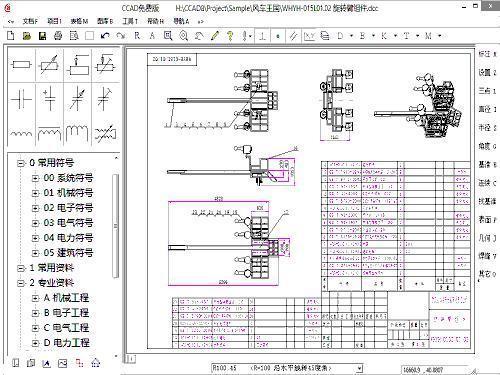The image size is (500, 375).
Task: Click the yellow help question mark icon
Action: click(230, 36)
